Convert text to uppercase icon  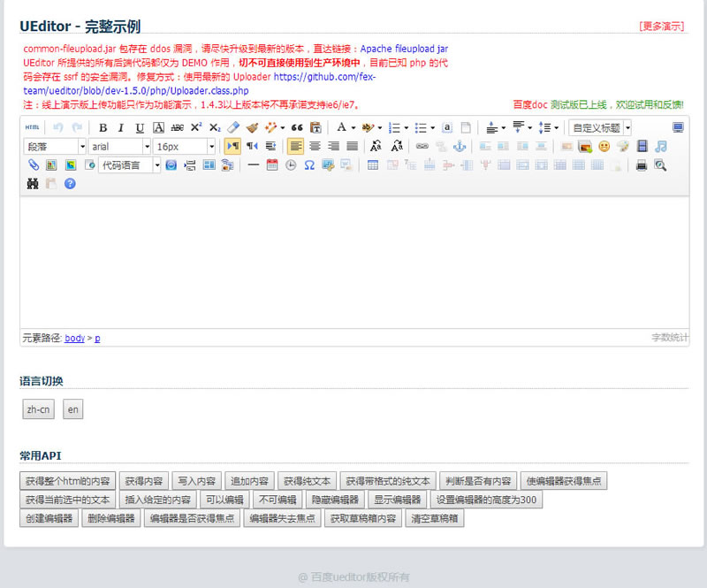click(376, 146)
